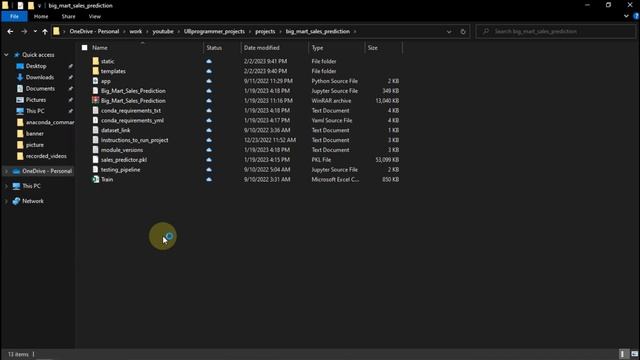Image resolution: width=640 pixels, height=360 pixels.
Task: Click the work breadcrumb segment
Action: click(136, 31)
